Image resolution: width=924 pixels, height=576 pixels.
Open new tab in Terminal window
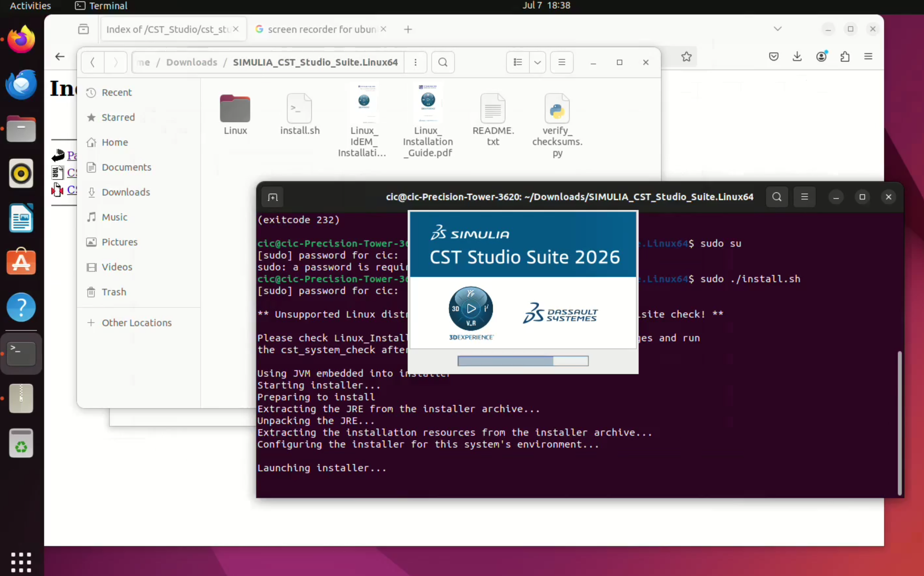(273, 197)
